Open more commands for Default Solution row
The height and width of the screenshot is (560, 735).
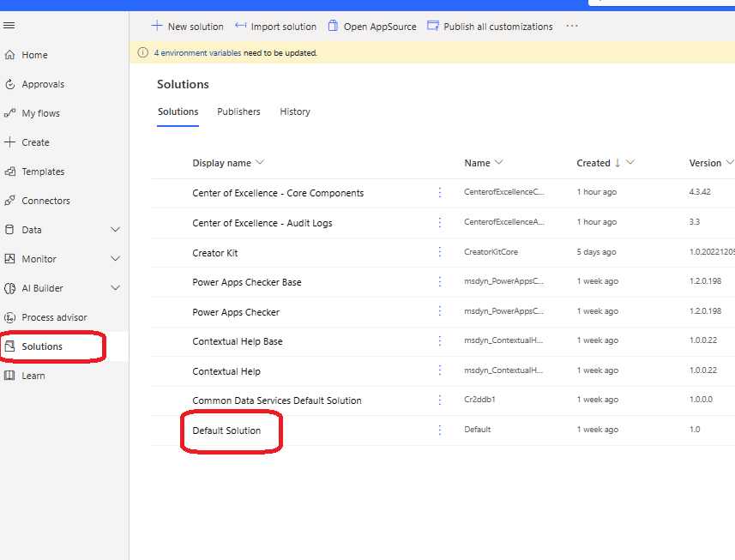pos(439,430)
